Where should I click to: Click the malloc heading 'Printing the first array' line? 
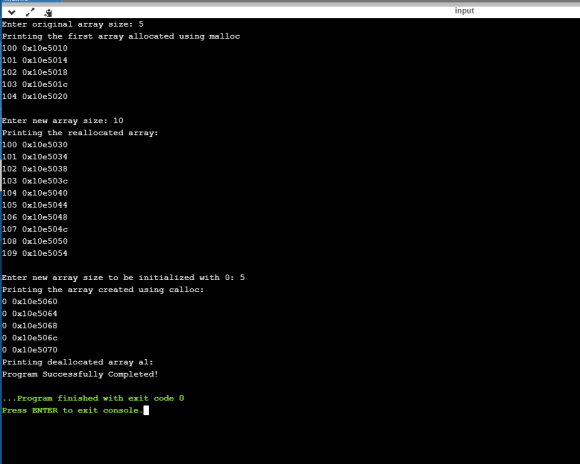[x=121, y=36]
